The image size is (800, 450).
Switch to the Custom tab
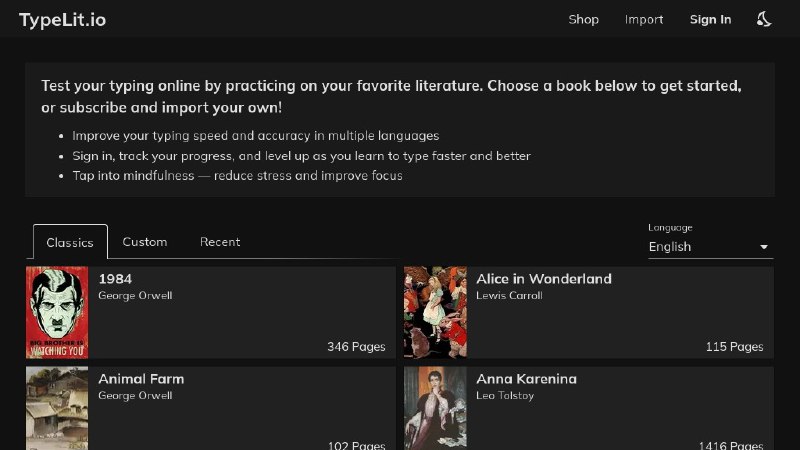tap(144, 242)
